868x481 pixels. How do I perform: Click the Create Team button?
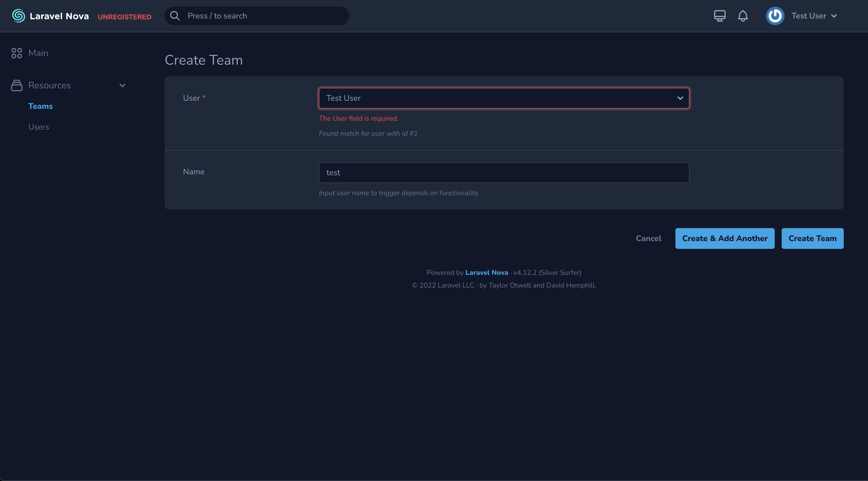812,238
